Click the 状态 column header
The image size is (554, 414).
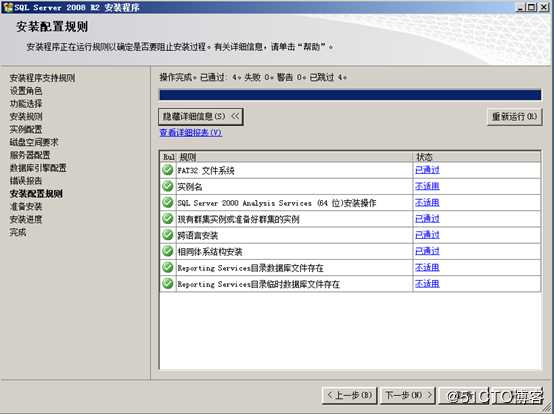[x=477, y=157]
